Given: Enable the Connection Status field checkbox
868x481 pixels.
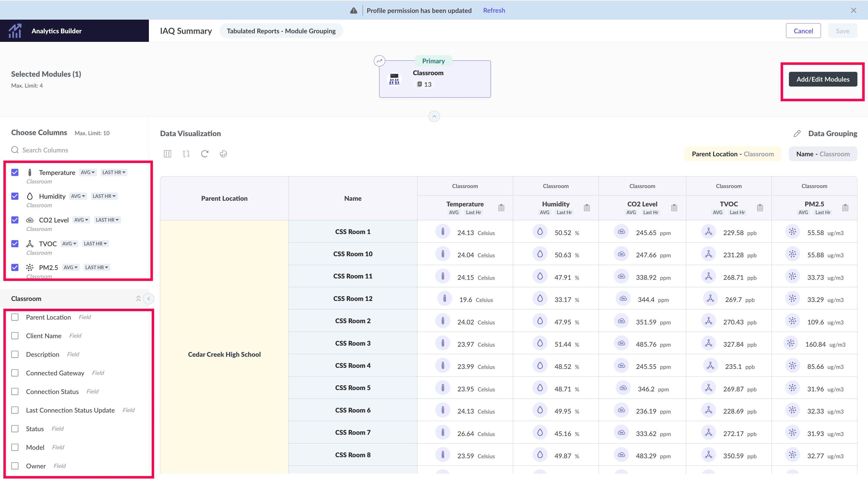Looking at the screenshot, I should (15, 391).
